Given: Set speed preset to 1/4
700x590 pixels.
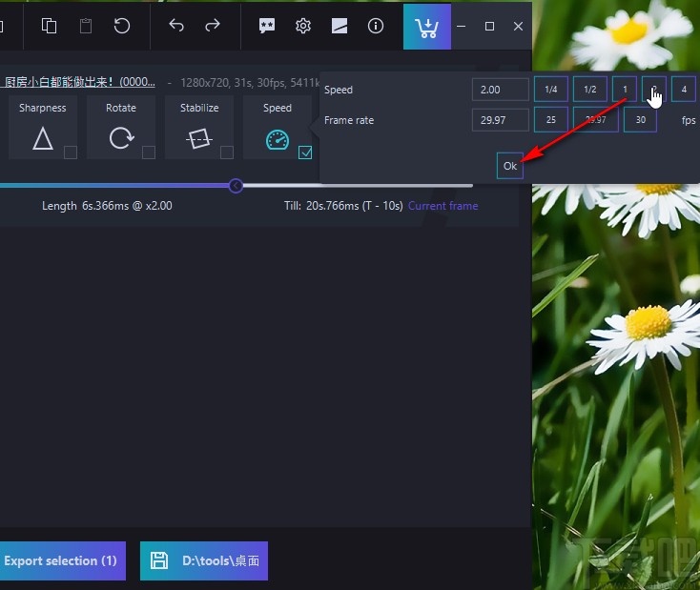Looking at the screenshot, I should click(551, 90).
